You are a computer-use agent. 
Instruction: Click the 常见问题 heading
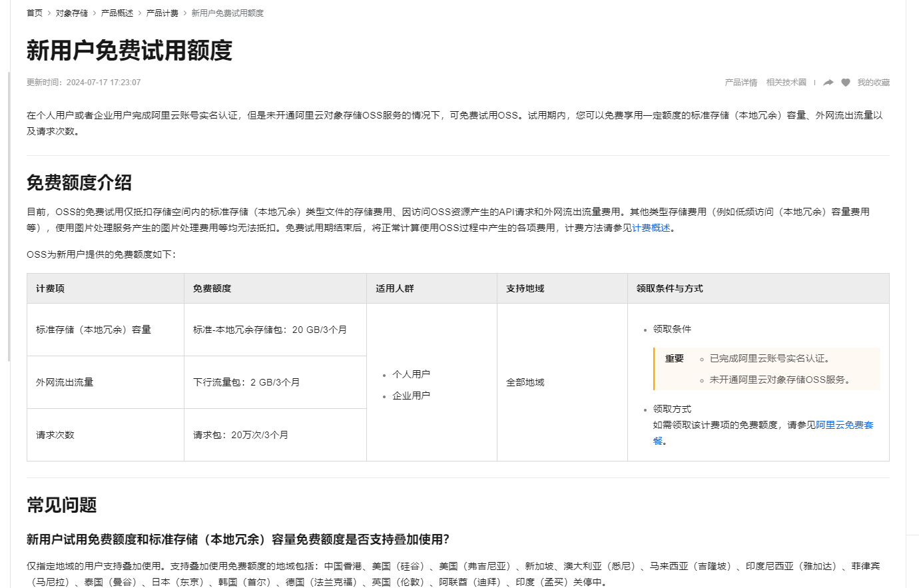62,505
